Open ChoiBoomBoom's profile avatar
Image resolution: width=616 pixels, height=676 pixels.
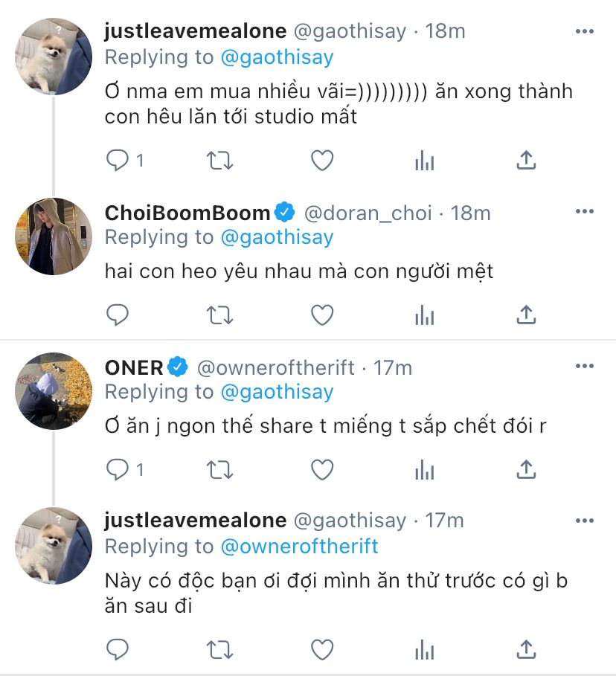pos(54,236)
